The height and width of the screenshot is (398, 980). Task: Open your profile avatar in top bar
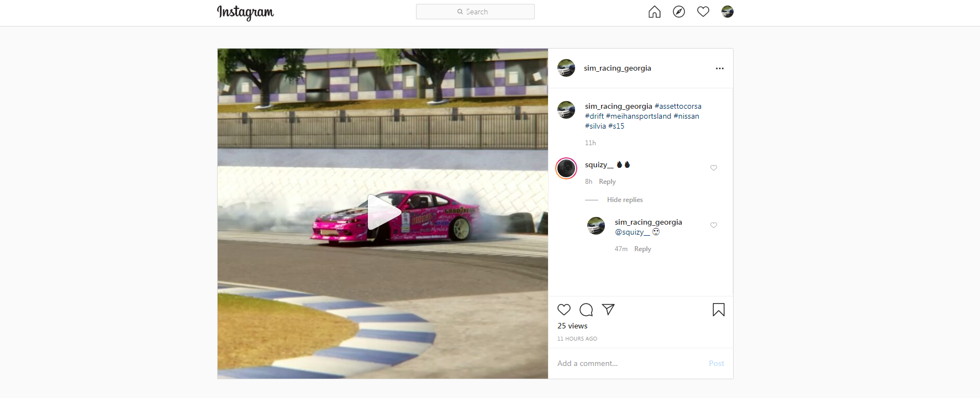[727, 12]
